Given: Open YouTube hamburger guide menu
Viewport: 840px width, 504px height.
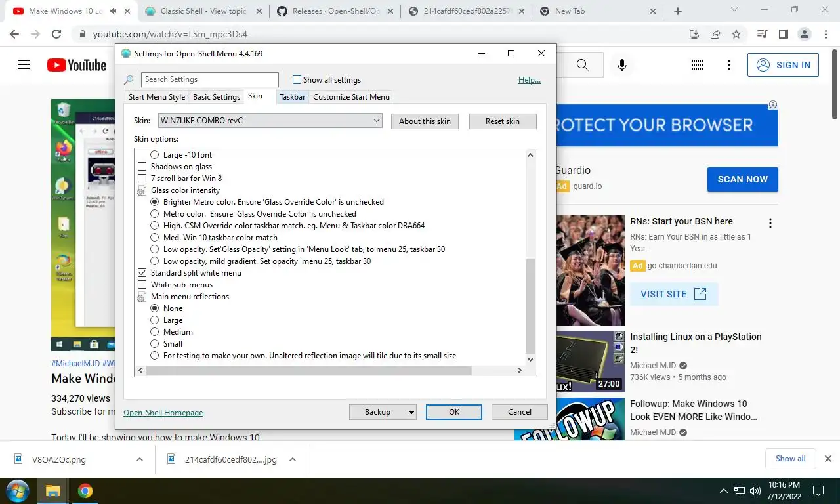Looking at the screenshot, I should [x=24, y=64].
